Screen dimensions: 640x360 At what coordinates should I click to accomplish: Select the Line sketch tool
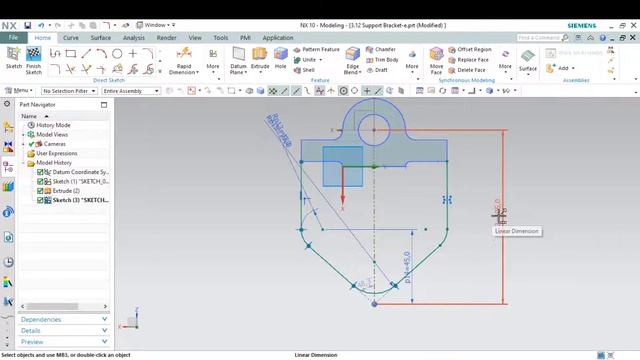pyautogui.click(x=86, y=53)
